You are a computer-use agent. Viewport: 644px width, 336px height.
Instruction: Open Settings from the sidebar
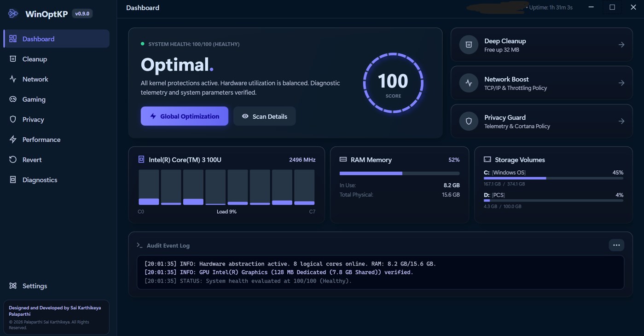point(57,286)
